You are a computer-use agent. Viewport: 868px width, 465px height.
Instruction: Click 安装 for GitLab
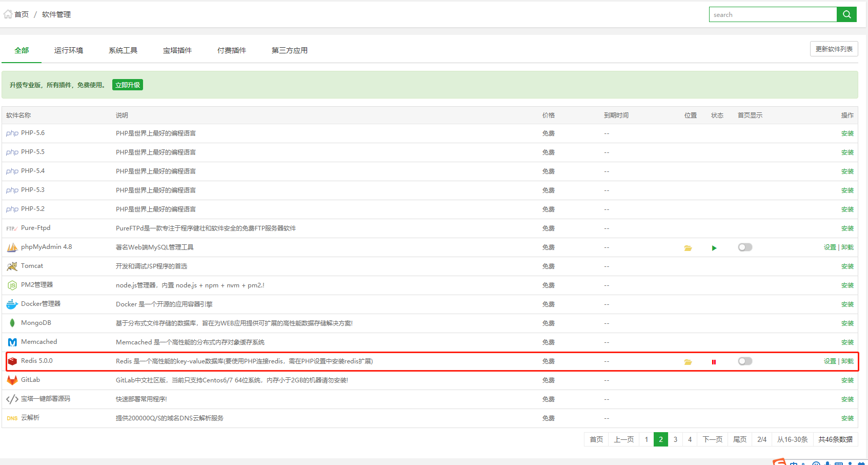click(x=847, y=380)
